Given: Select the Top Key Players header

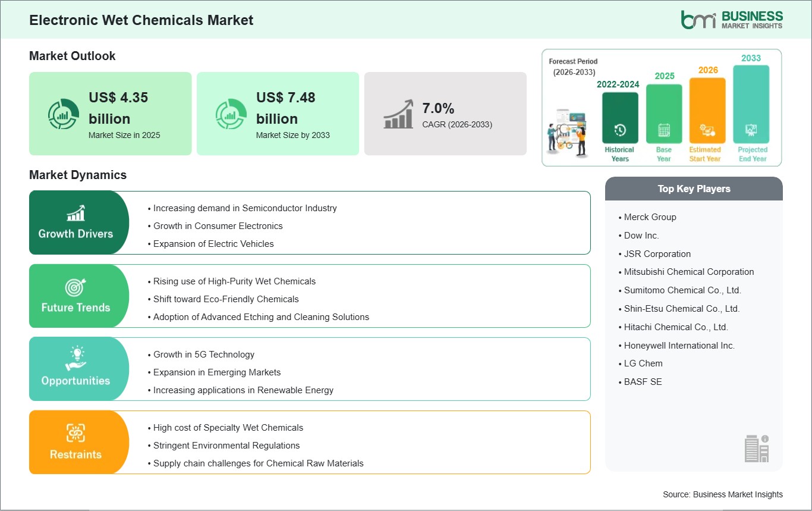Looking at the screenshot, I should point(694,189).
